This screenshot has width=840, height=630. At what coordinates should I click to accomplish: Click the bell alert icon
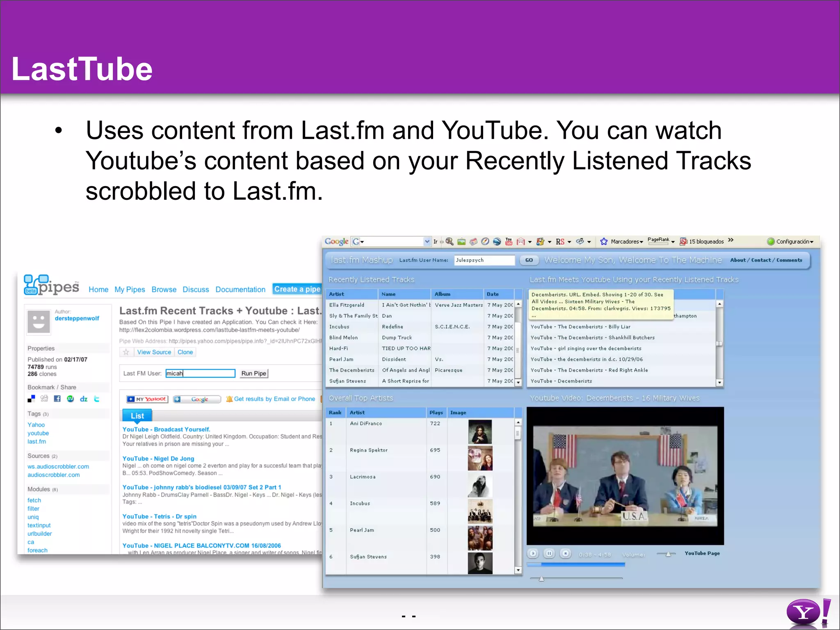pyautogui.click(x=229, y=399)
